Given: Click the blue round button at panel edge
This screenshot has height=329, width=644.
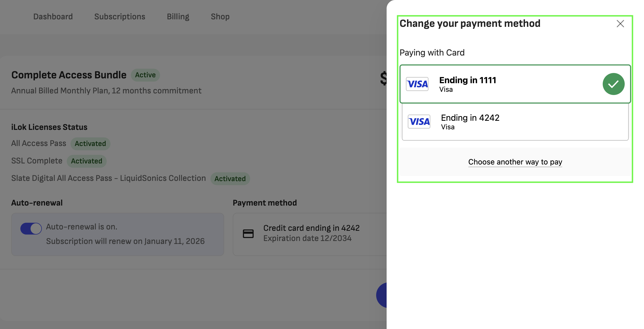Looking at the screenshot, I should point(382,295).
